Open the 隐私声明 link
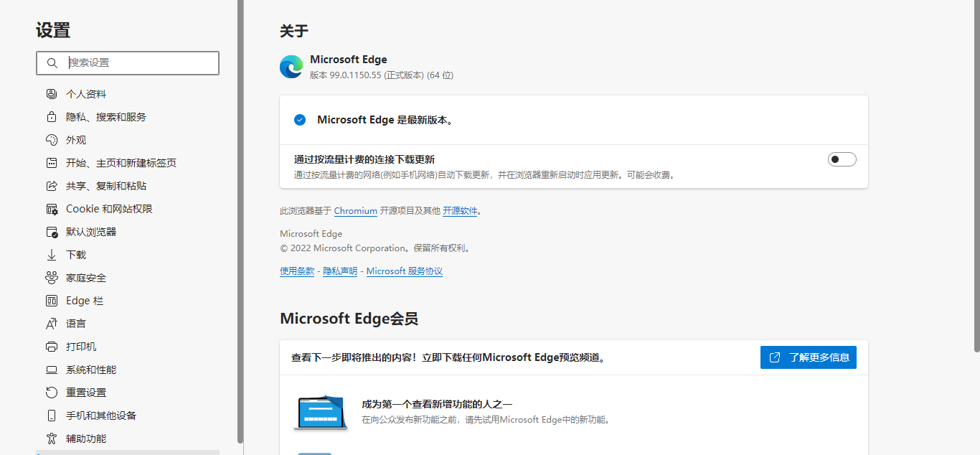980x455 pixels. point(340,271)
